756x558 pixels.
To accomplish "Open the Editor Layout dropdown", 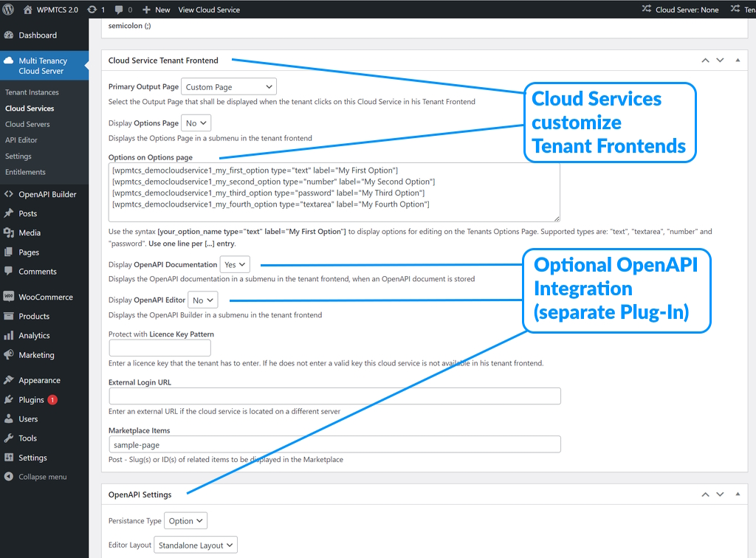I will [196, 545].
